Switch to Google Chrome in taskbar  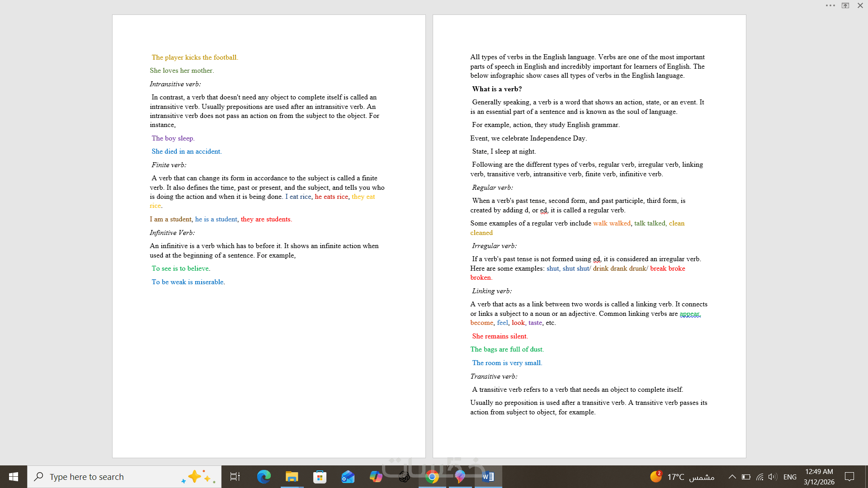click(x=432, y=477)
